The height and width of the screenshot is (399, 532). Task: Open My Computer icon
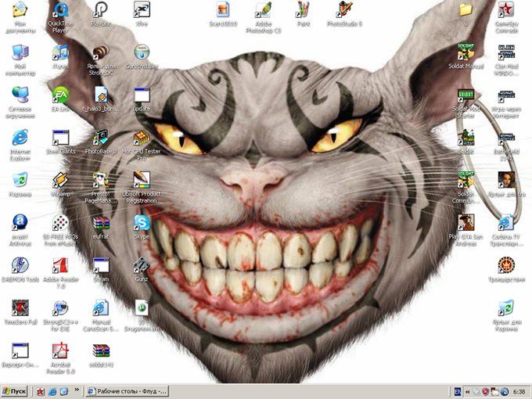click(20, 52)
